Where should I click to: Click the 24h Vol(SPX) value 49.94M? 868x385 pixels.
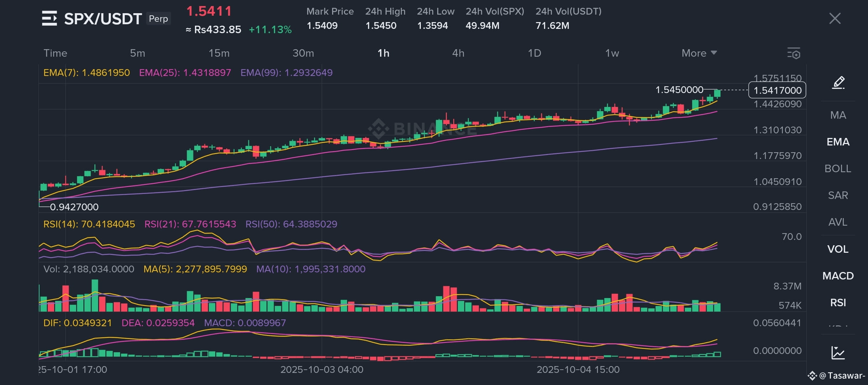pyautogui.click(x=482, y=26)
